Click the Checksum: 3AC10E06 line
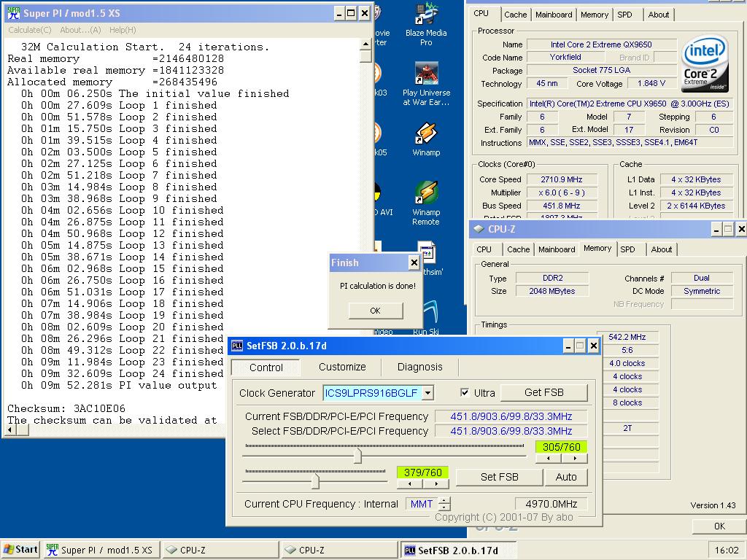Image resolution: width=747 pixels, height=560 pixels. coord(66,408)
